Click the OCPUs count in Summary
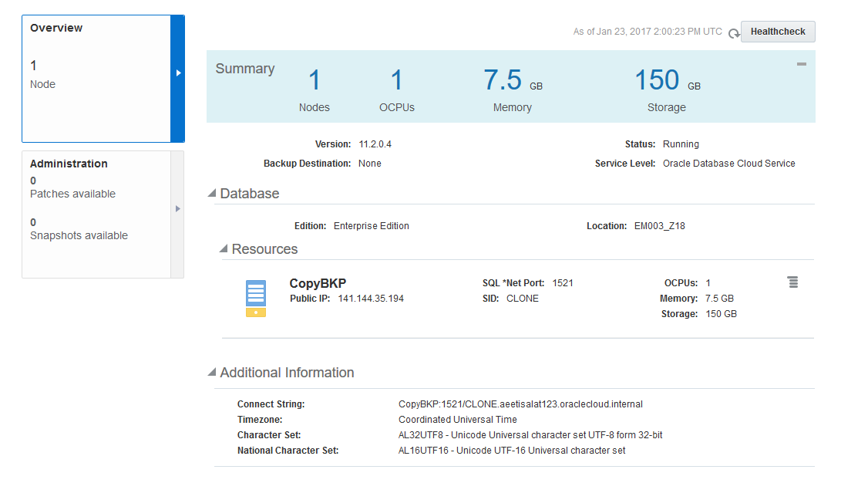 coord(397,80)
